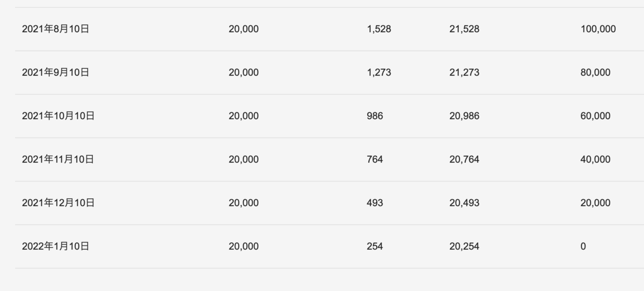
Task: Select the 100,000 remaining balance
Action: tap(598, 29)
